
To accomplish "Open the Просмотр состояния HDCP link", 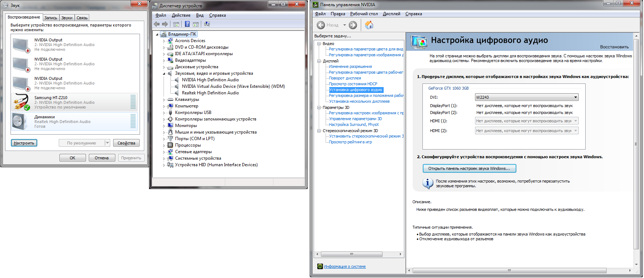I will 353,84.
